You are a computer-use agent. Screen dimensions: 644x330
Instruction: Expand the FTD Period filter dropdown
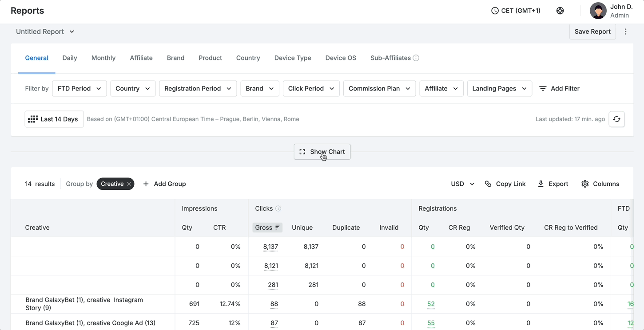(80, 89)
